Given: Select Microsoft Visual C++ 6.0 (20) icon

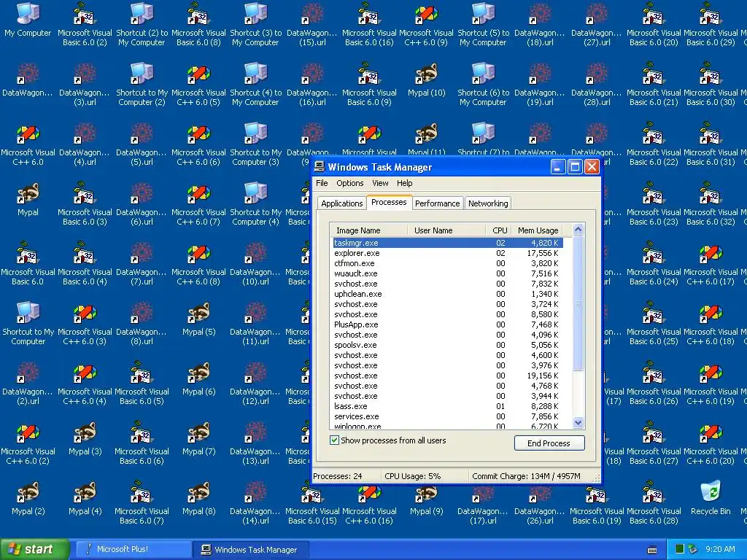Looking at the screenshot, I should [x=711, y=443].
